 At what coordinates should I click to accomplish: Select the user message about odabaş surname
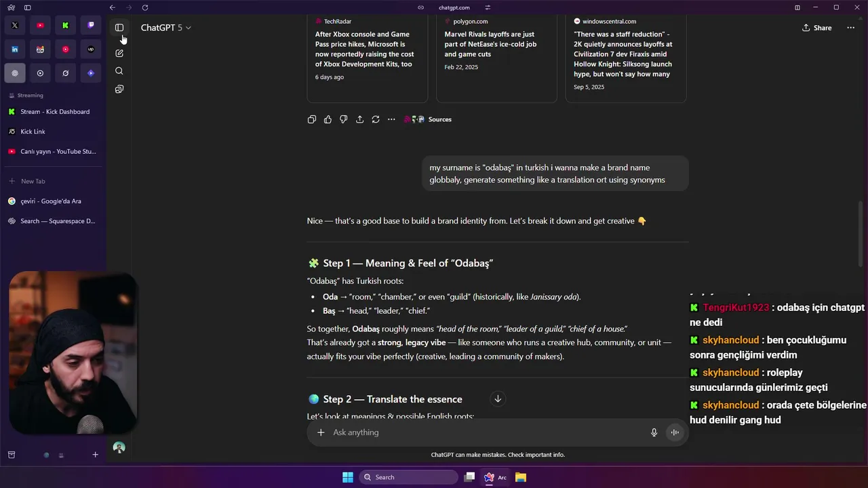pyautogui.click(x=555, y=174)
